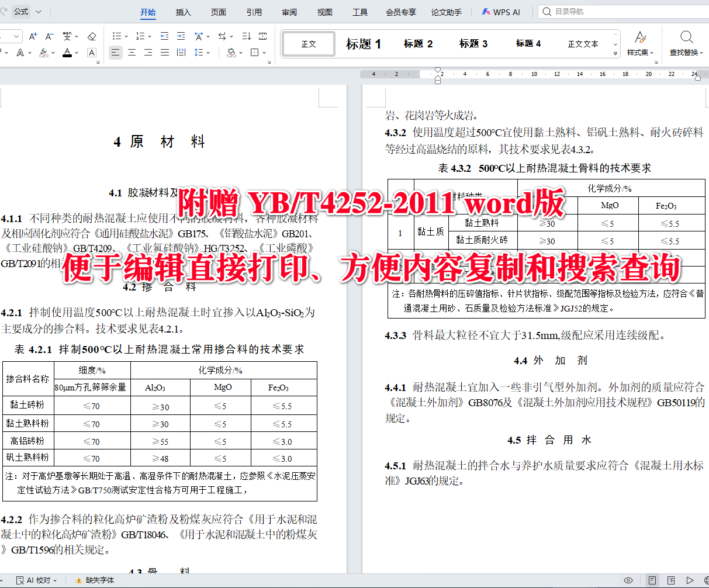Open highlight color dropdown arrow

[x=53, y=53]
